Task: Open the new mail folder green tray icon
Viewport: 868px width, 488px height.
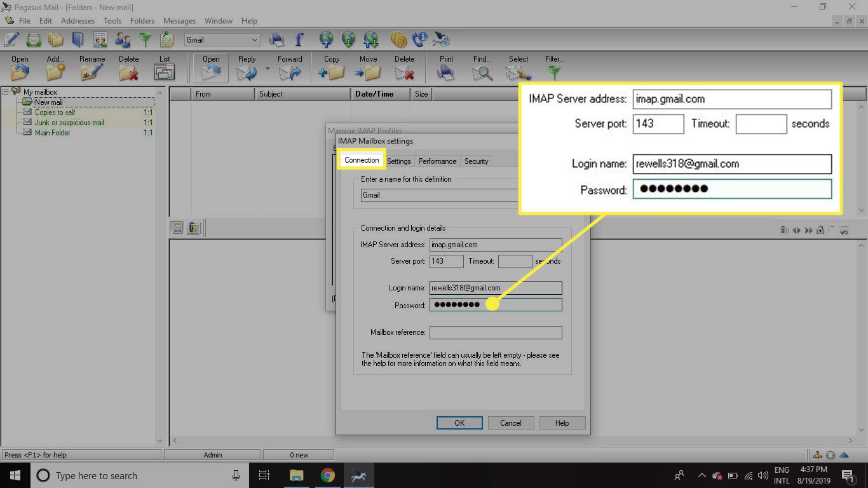Action: 34,40
